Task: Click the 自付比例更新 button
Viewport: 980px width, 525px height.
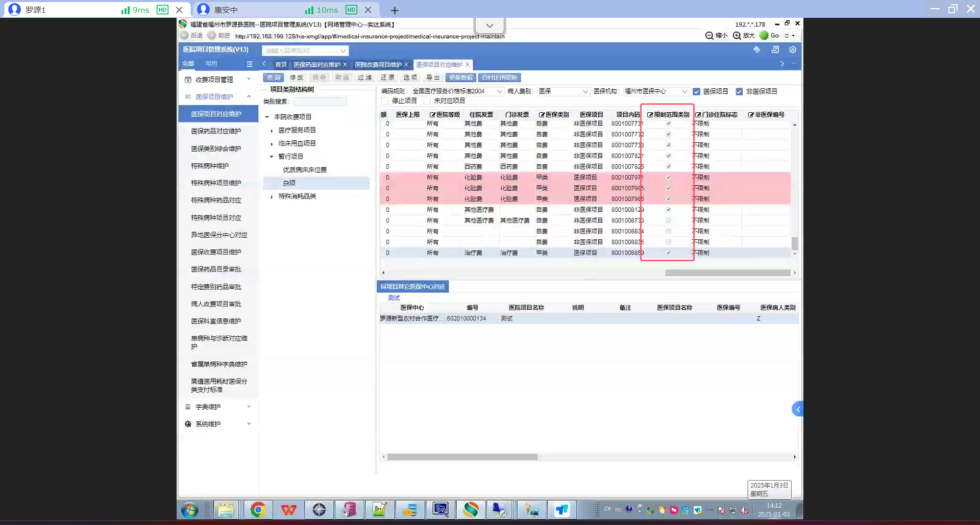Action: tap(500, 78)
